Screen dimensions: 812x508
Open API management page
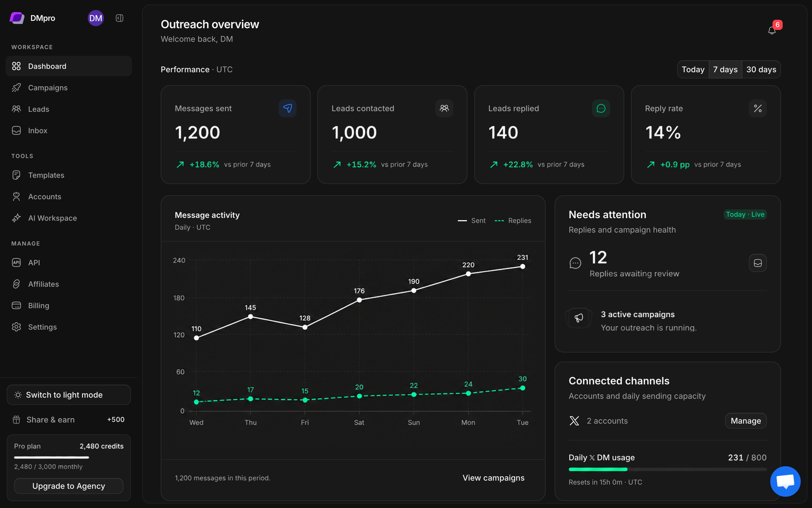[x=69, y=263]
